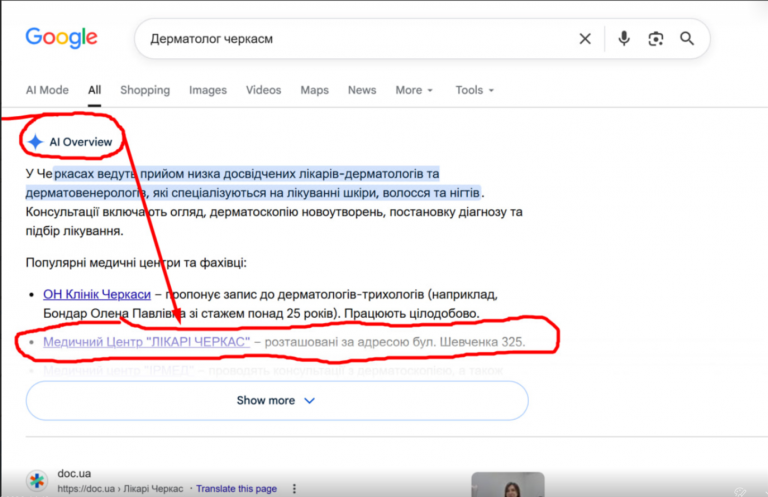Click text Популярні медичні центри та фахівці

(x=136, y=263)
